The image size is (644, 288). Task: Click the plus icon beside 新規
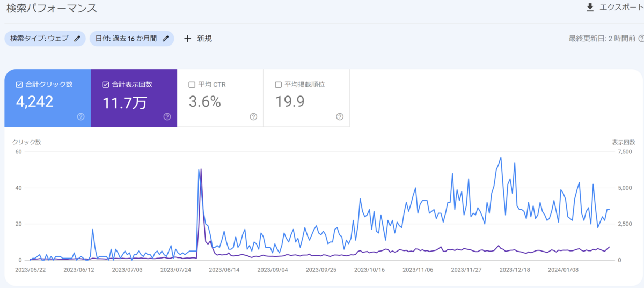(187, 39)
